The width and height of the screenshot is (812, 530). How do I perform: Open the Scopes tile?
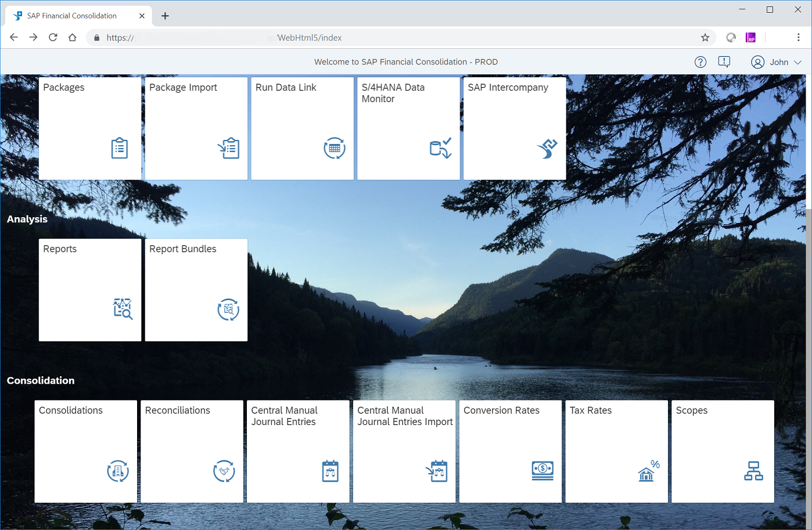pos(723,451)
